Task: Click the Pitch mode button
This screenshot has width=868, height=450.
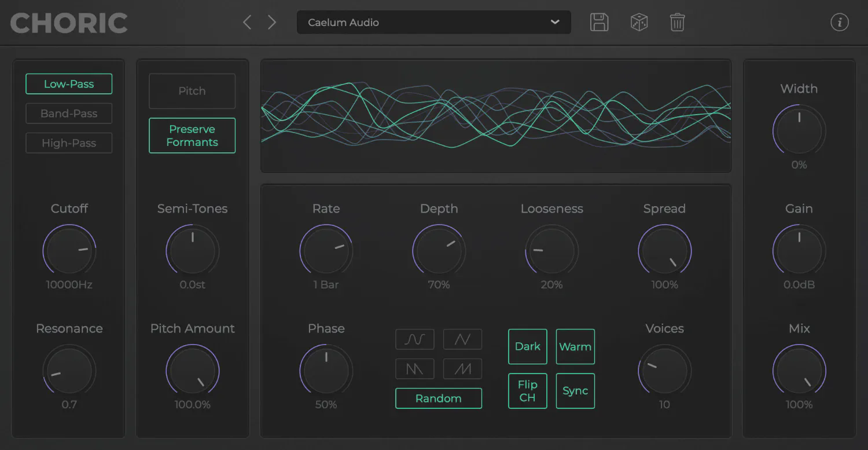Action: [192, 91]
